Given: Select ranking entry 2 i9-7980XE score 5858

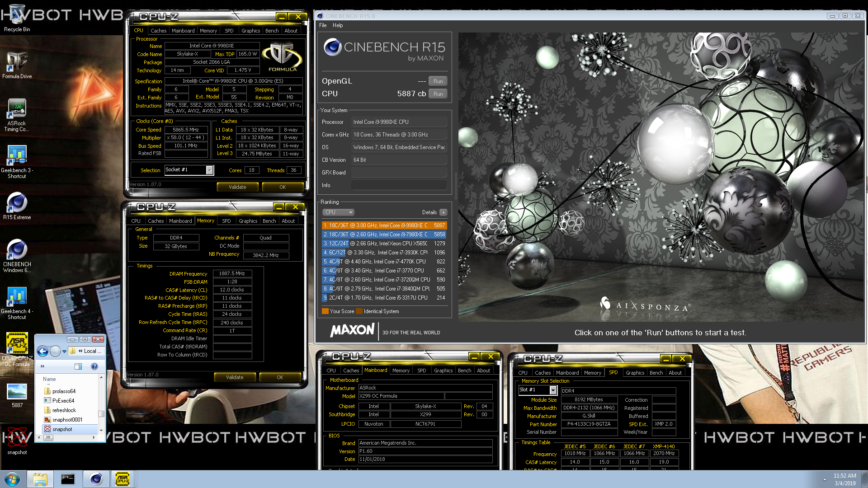Looking at the screenshot, I should (x=384, y=235).
